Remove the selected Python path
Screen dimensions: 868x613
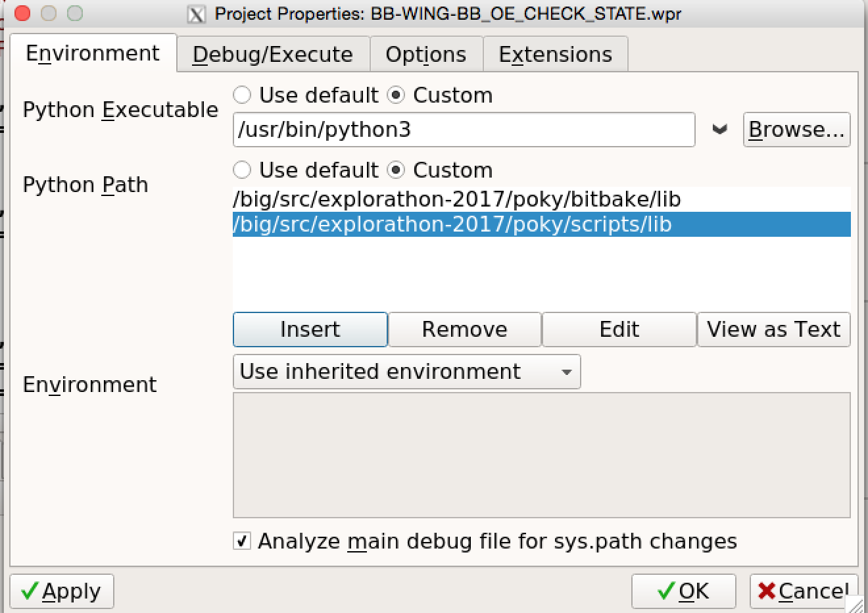(x=464, y=329)
